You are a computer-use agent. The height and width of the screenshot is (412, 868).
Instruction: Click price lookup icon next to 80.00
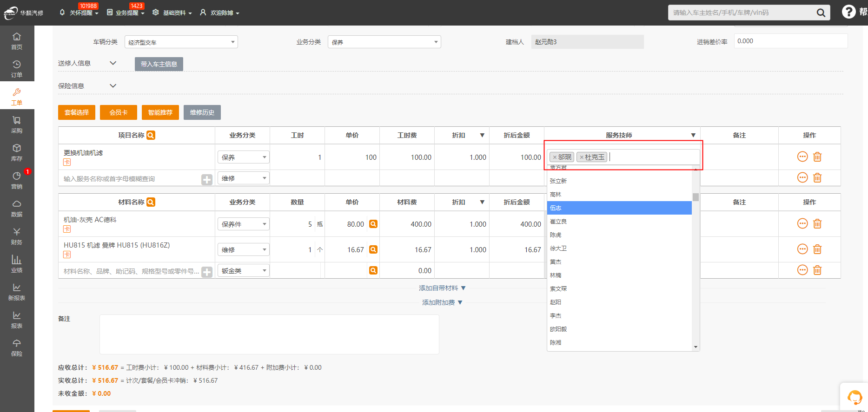pos(373,224)
